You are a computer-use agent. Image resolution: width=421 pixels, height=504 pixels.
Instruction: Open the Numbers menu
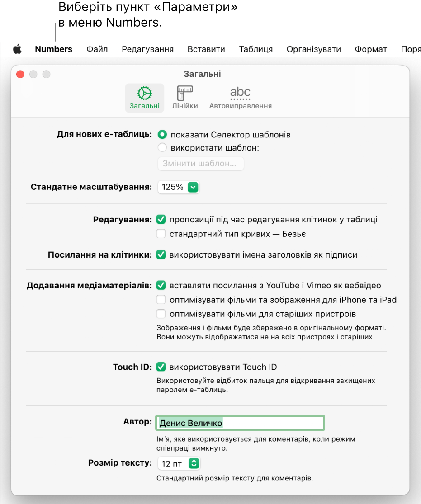pos(54,49)
